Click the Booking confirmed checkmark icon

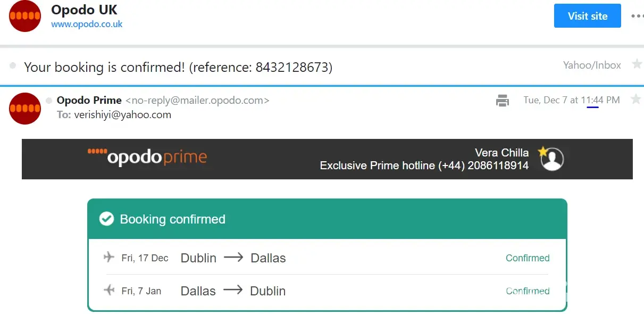pyautogui.click(x=107, y=219)
